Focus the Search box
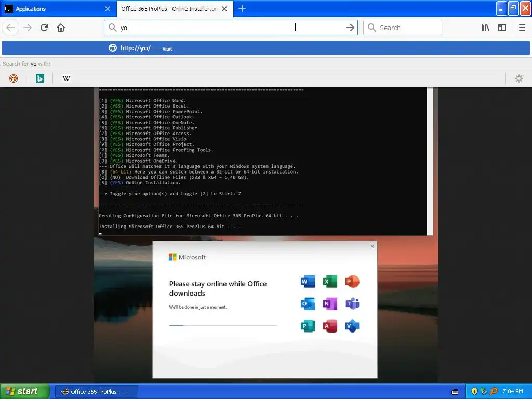Image resolution: width=532 pixels, height=399 pixels. point(403,28)
